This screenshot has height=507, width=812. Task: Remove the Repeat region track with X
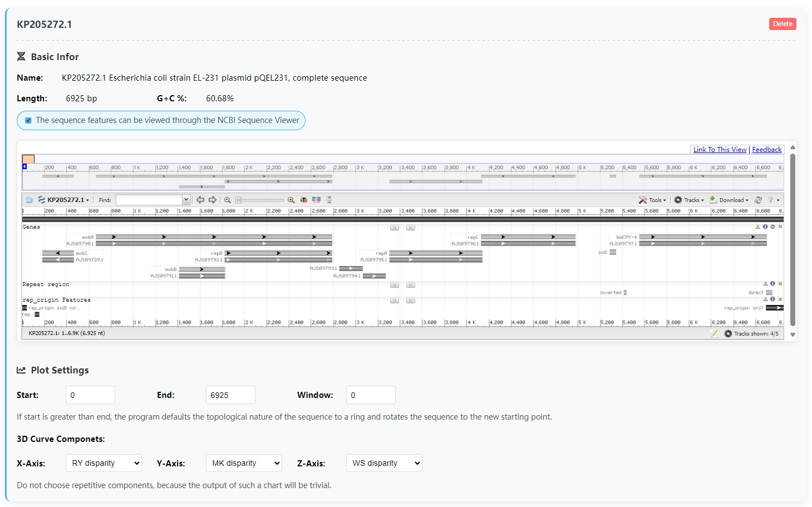(780, 284)
